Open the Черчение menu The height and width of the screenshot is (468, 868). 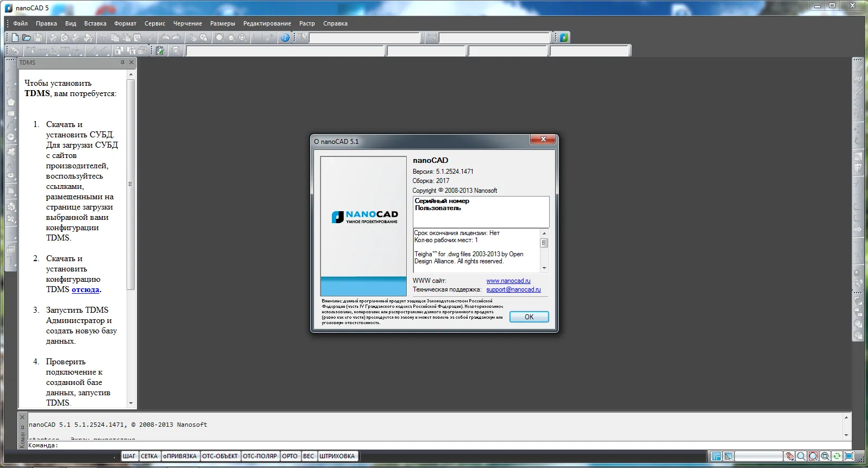[187, 23]
